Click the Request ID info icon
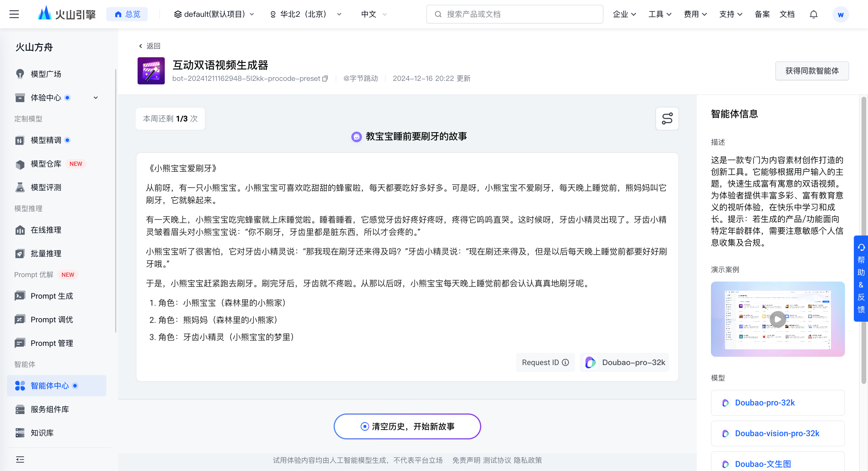Image resolution: width=868 pixels, height=471 pixels. tap(566, 362)
